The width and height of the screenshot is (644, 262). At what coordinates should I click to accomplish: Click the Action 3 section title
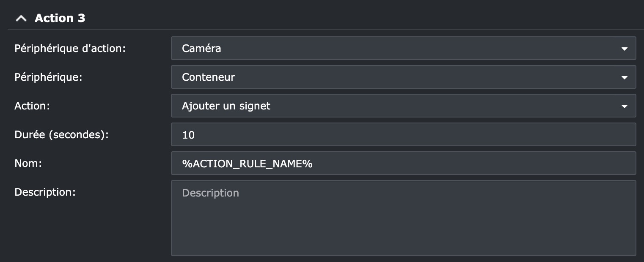[x=60, y=18]
